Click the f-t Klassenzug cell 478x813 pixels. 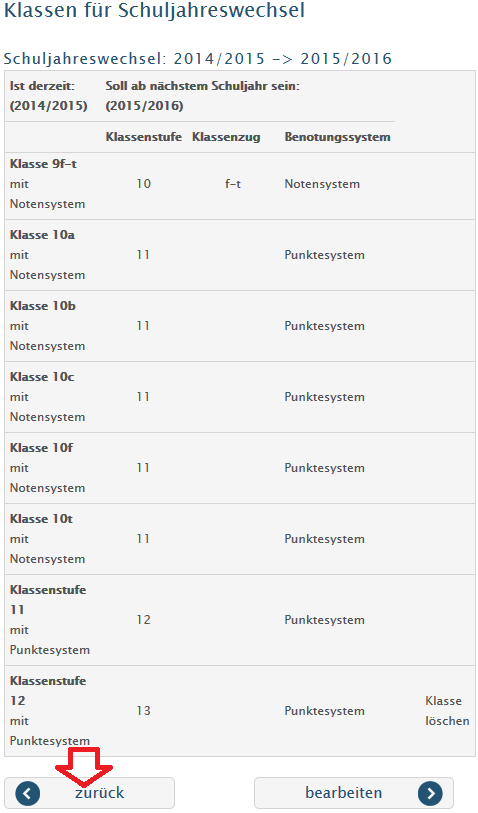(233, 184)
